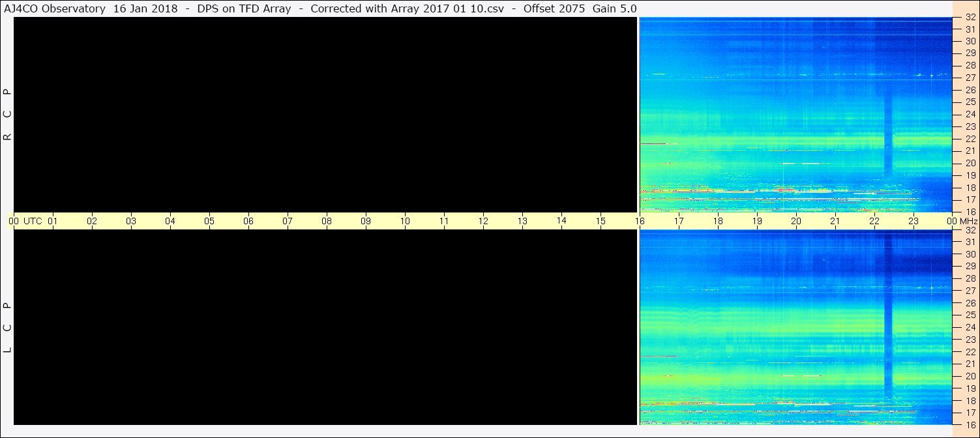Click the black empty LCP data area
The image size is (980, 438).
click(325, 327)
